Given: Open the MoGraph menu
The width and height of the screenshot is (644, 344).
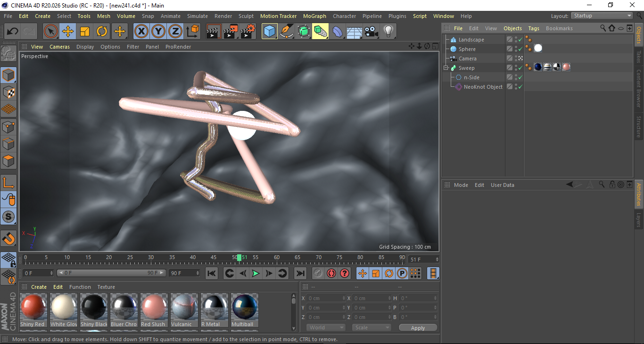Looking at the screenshot, I should point(314,16).
